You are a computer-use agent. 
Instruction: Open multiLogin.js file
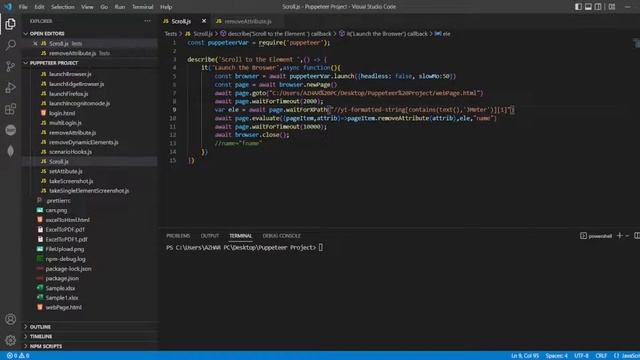(65, 123)
